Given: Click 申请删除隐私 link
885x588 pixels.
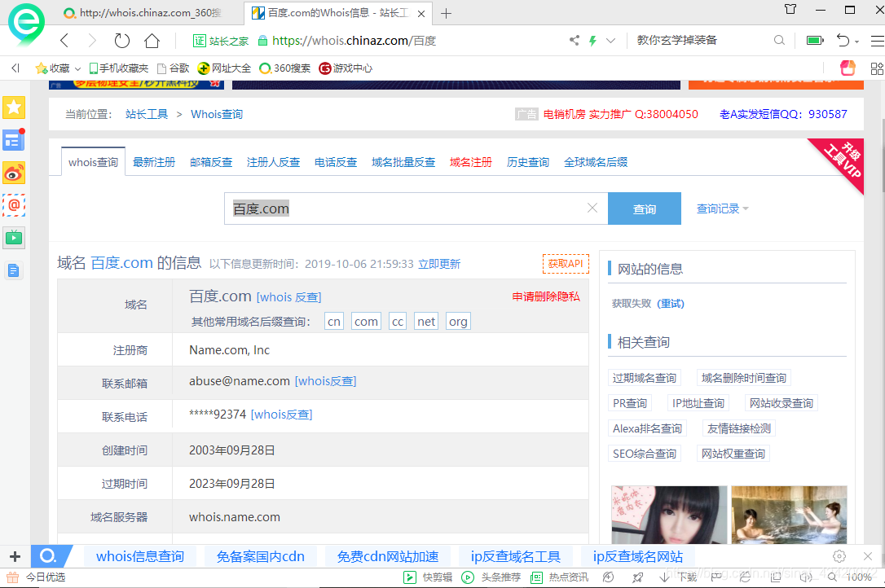Looking at the screenshot, I should tap(546, 296).
